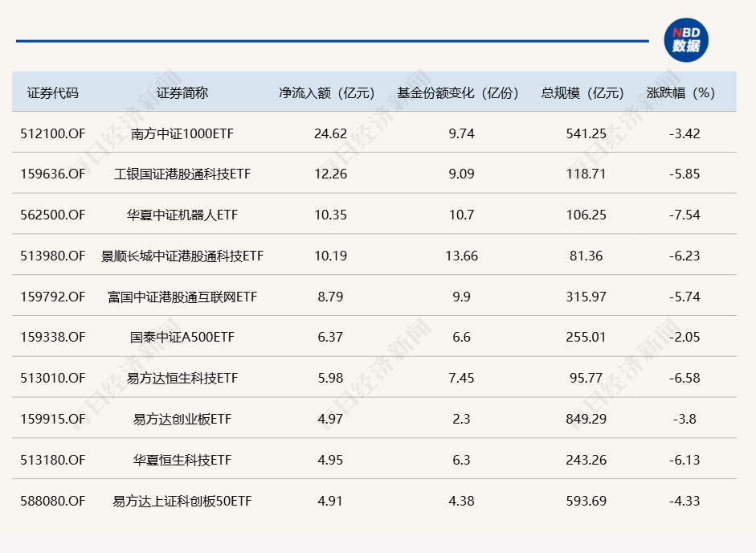Select 国泰中证A500ETF row name
Screen dimensions: 756x553
(x=182, y=338)
